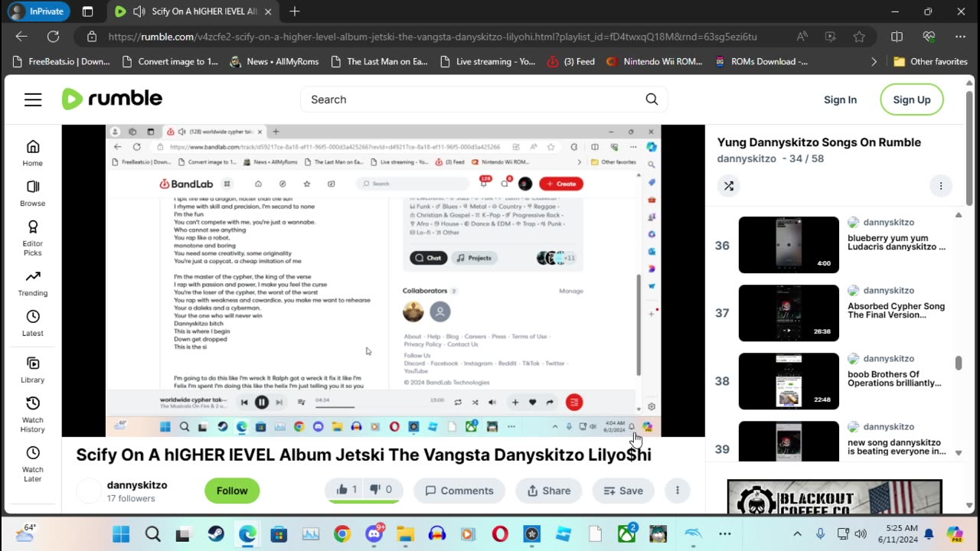Share the video
The image size is (980, 551).
tap(549, 491)
